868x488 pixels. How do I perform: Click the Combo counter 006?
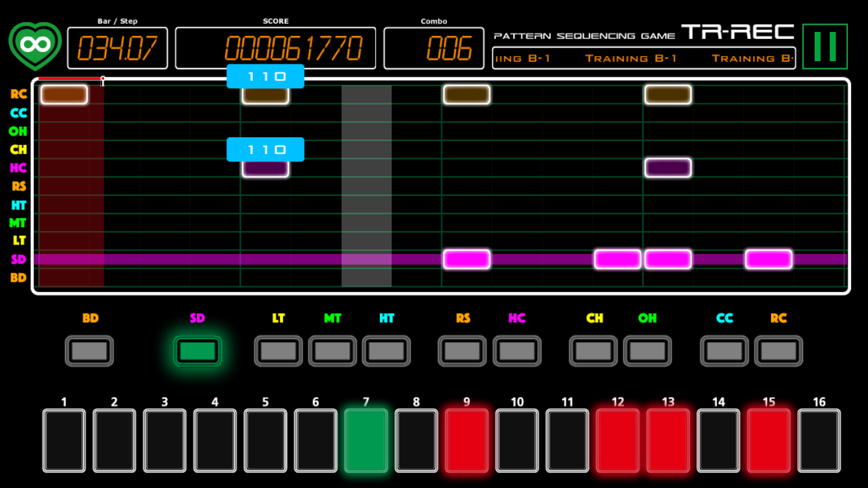tap(434, 47)
